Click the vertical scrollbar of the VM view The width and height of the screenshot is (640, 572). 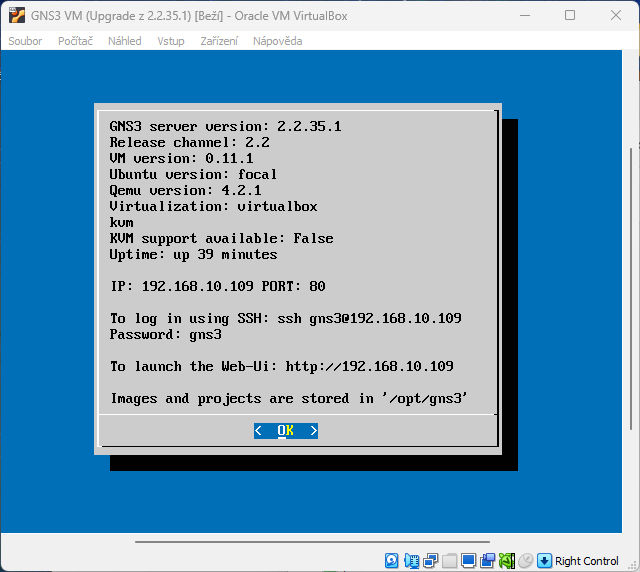(631, 289)
